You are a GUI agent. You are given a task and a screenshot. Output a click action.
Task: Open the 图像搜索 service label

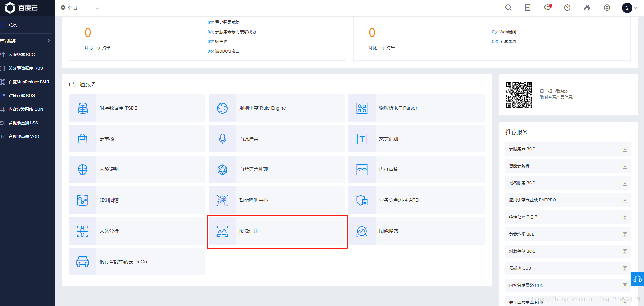click(389, 231)
